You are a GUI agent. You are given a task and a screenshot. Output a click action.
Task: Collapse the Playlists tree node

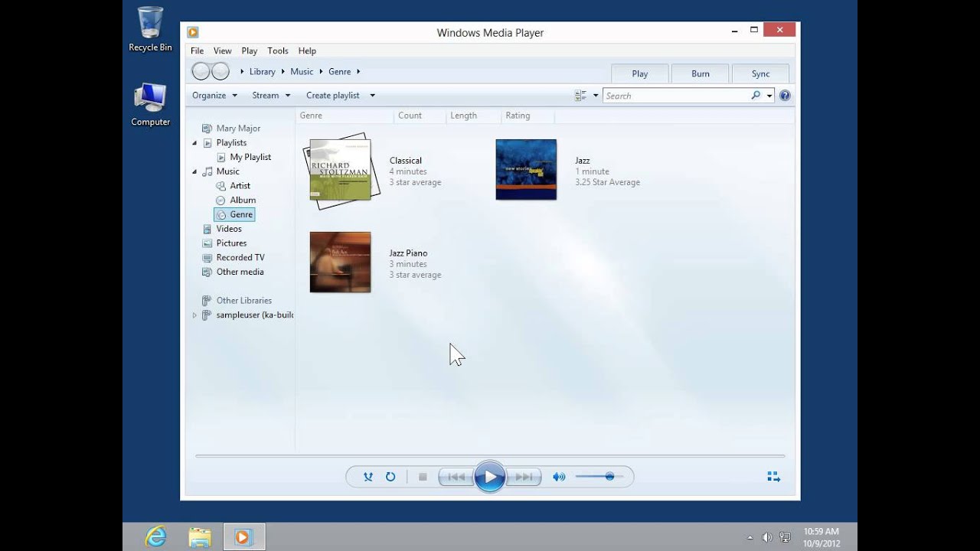pyautogui.click(x=194, y=143)
